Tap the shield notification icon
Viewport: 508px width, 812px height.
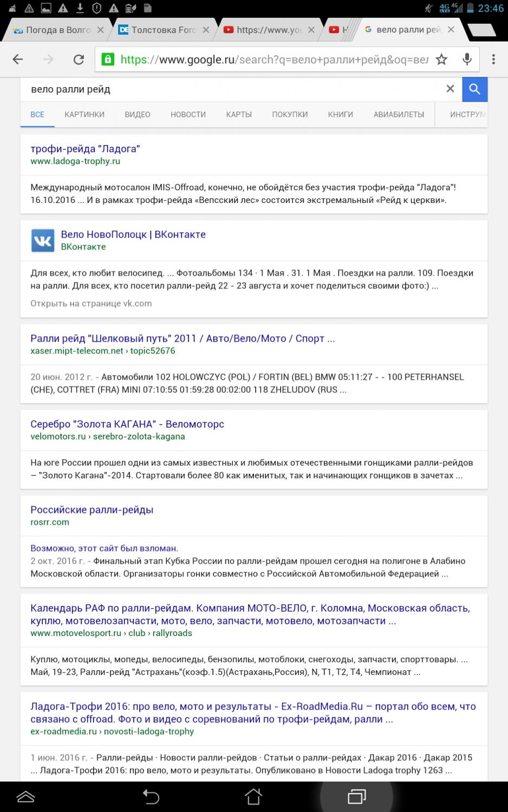96,8
